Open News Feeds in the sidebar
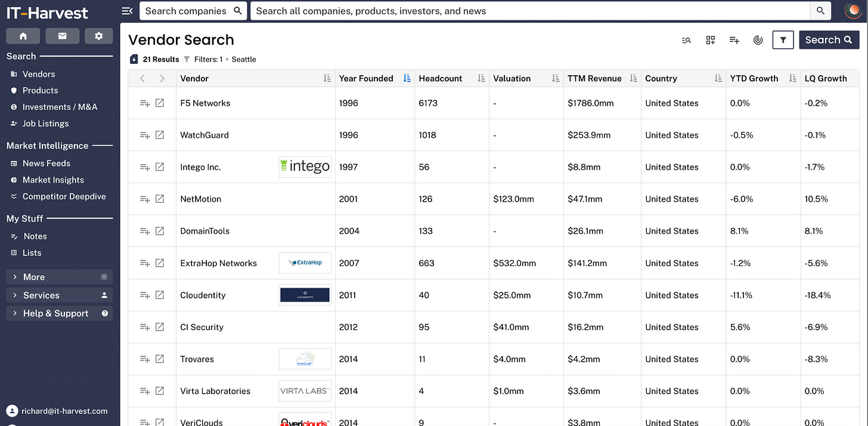 click(46, 163)
